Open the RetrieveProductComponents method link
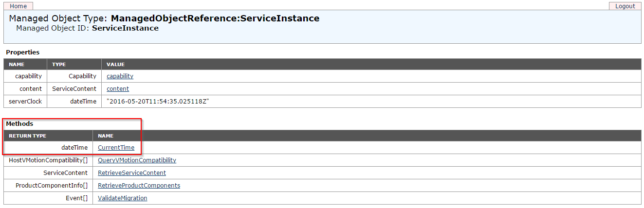The image size is (644, 208). [x=139, y=186]
